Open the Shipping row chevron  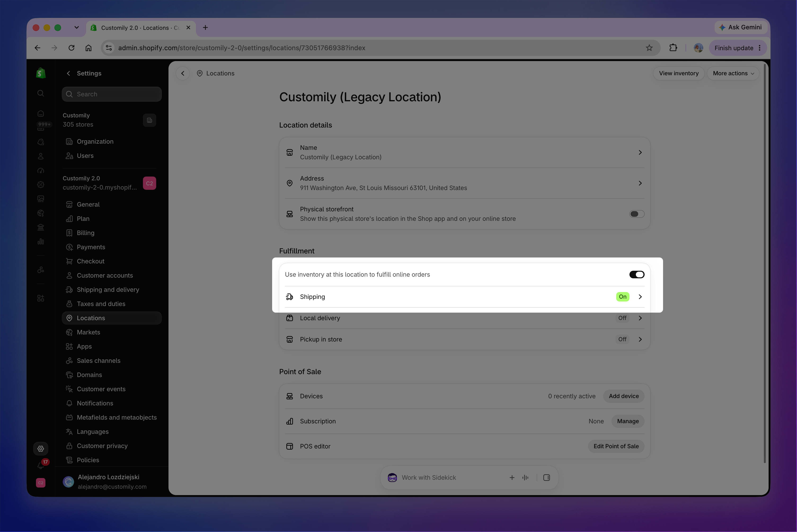640,297
